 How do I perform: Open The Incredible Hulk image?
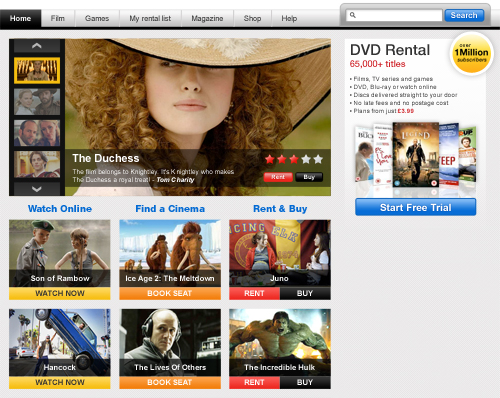(x=280, y=343)
